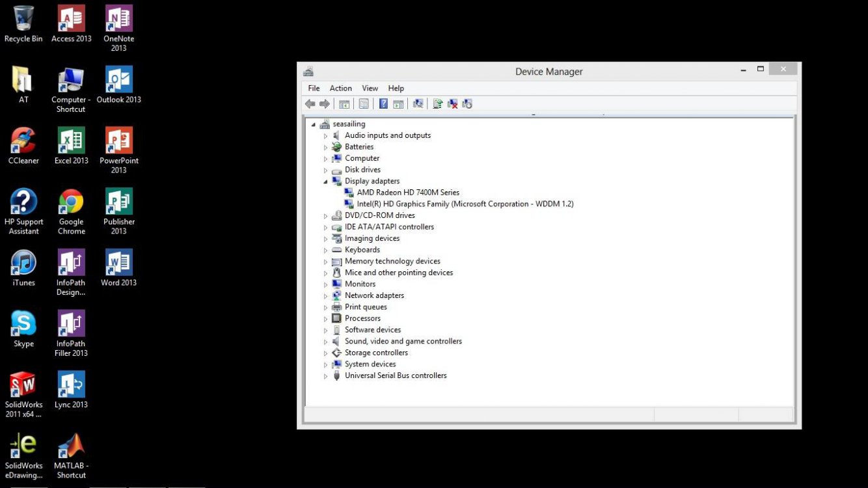
Task: Select the HP Support Assistant icon
Action: coord(23,212)
